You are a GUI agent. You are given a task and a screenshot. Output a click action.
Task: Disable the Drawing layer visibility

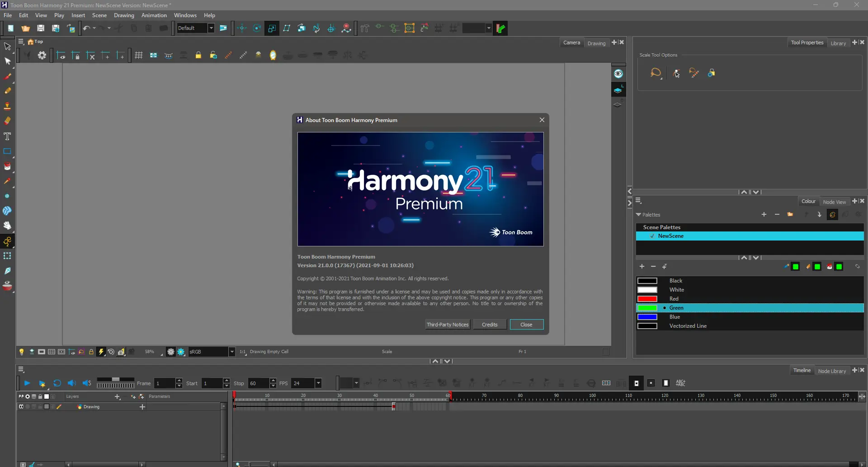pos(21,407)
